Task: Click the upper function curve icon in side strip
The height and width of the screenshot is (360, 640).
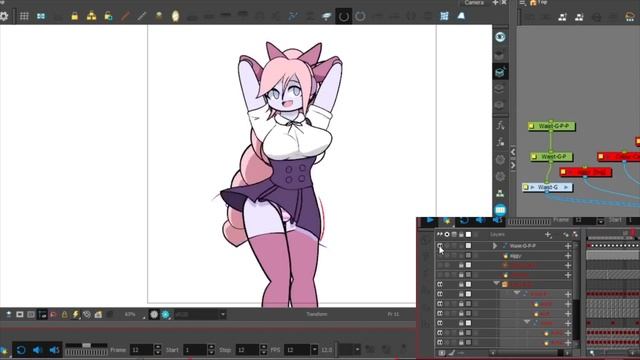Action: (500, 125)
